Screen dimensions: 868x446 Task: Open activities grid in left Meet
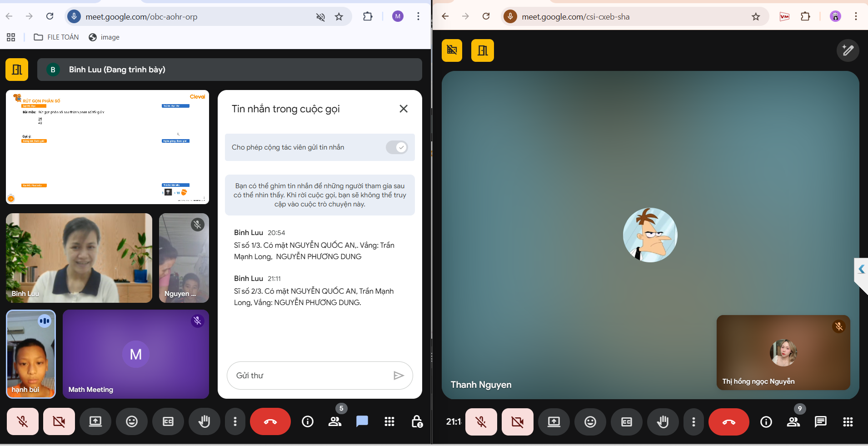click(389, 421)
